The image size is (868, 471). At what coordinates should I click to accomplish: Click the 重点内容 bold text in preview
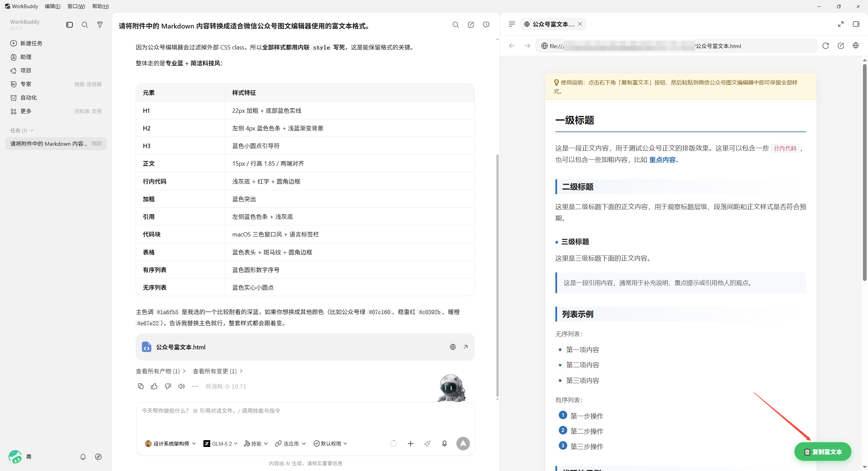click(662, 160)
